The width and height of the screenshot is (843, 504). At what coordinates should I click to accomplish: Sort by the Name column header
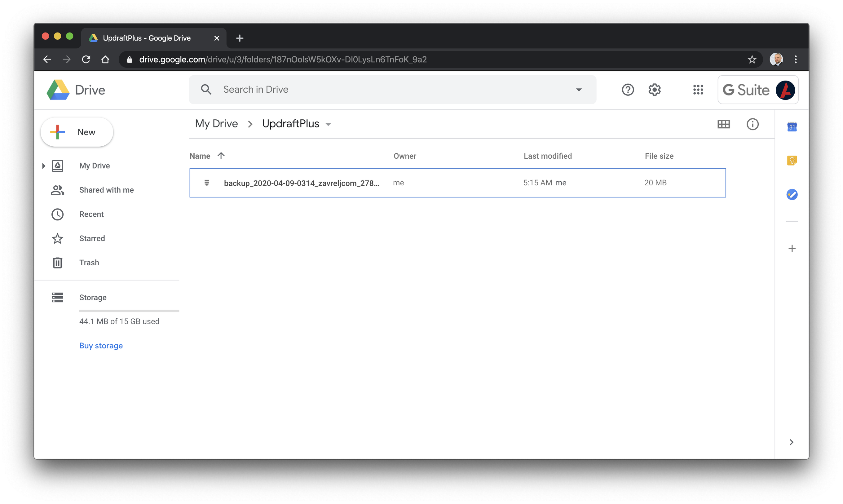pos(200,156)
